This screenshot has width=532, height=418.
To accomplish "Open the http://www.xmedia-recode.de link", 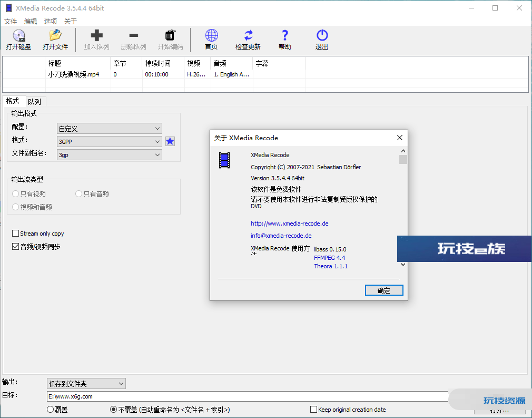I will click(x=289, y=223).
